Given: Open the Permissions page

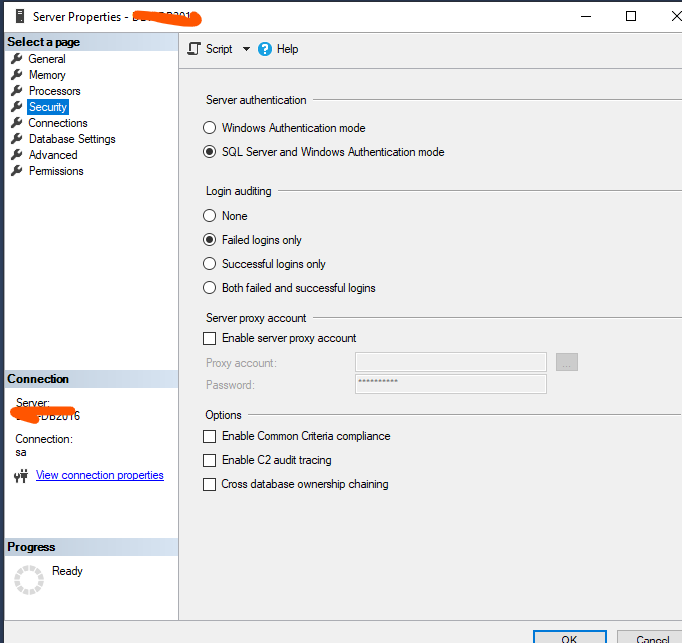Looking at the screenshot, I should tap(56, 171).
